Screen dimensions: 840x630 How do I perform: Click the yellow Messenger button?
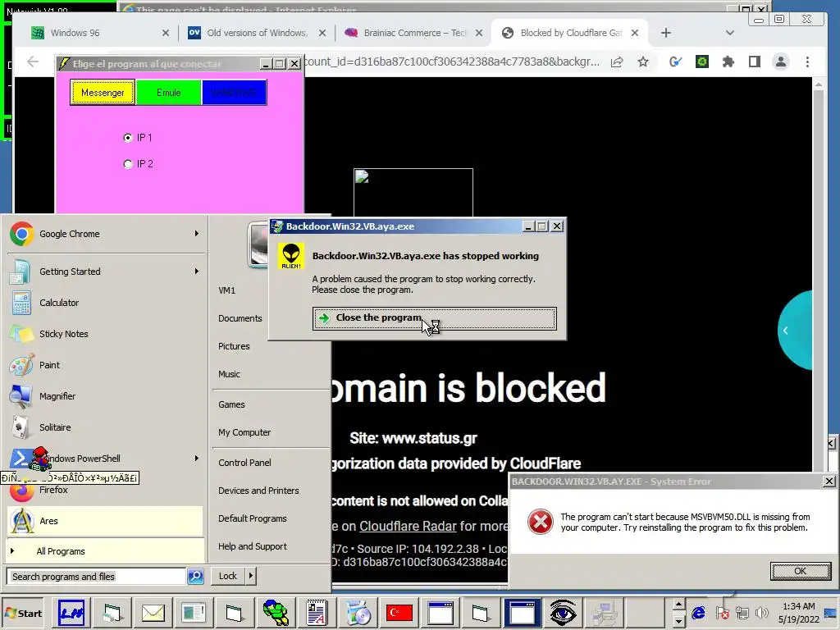point(103,93)
